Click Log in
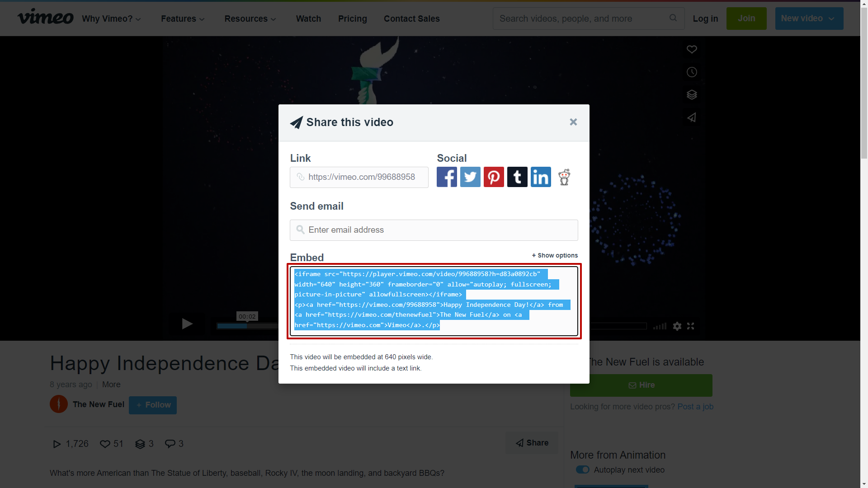 click(x=705, y=19)
